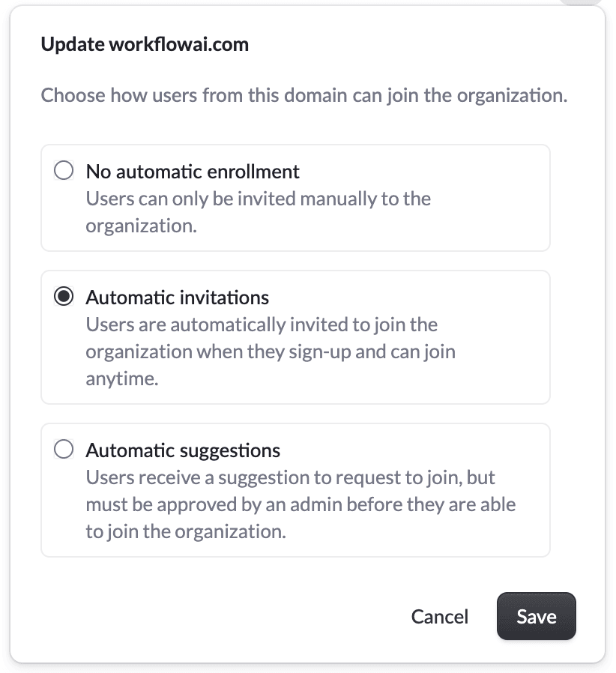Select the No automatic enrollment radio button

pos(63,170)
